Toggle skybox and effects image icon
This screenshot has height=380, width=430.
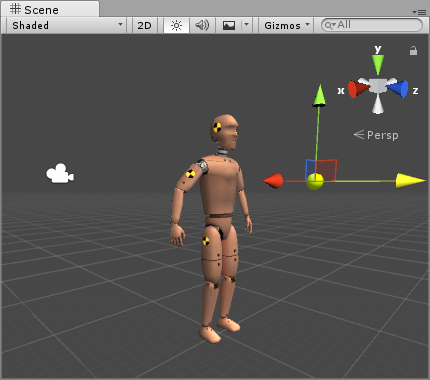coord(229,25)
